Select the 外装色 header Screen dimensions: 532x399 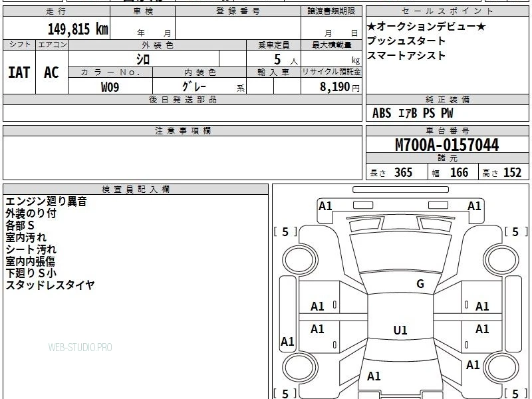pos(157,45)
